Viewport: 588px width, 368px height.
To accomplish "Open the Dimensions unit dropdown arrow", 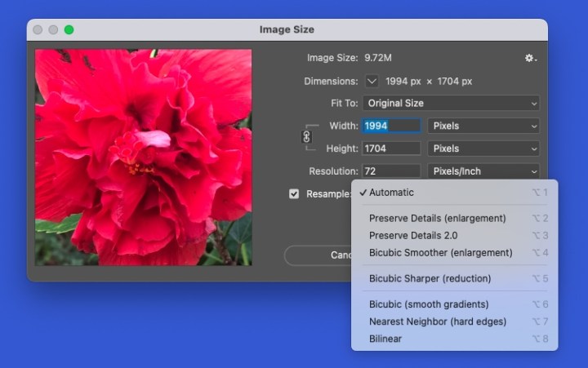I will pyautogui.click(x=372, y=82).
